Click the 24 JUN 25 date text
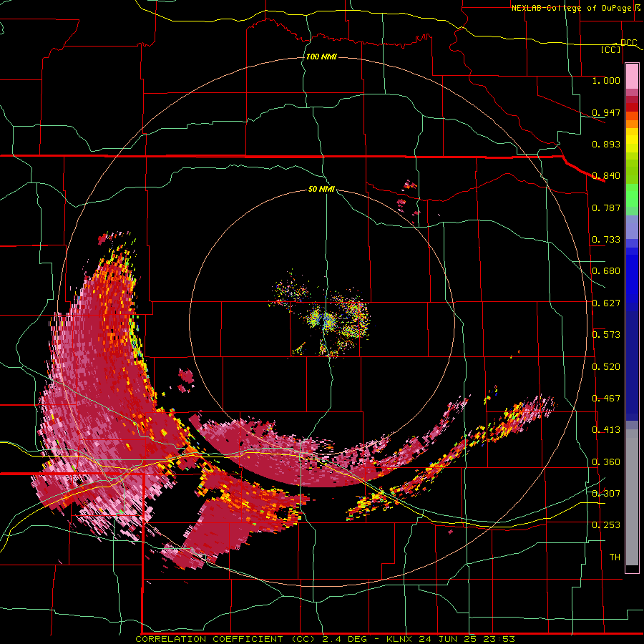 click(447, 639)
